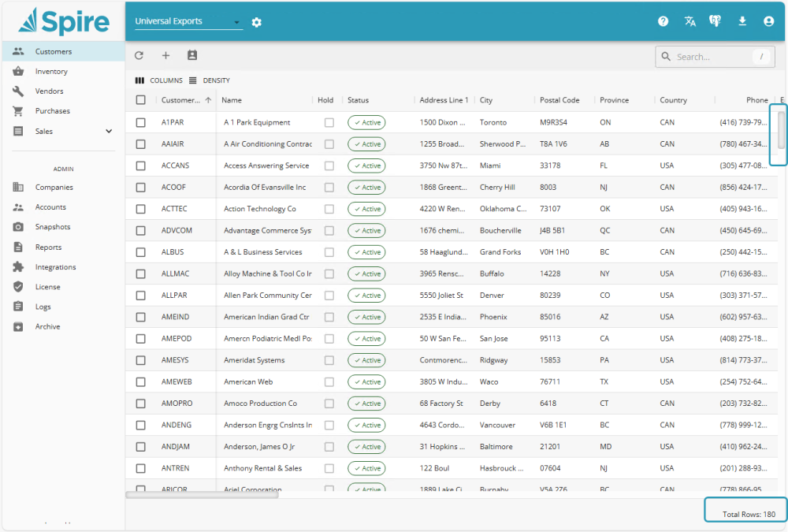Viewport: 788px width, 532px height.
Task: Click the Purchases cart icon
Action: (x=18, y=111)
